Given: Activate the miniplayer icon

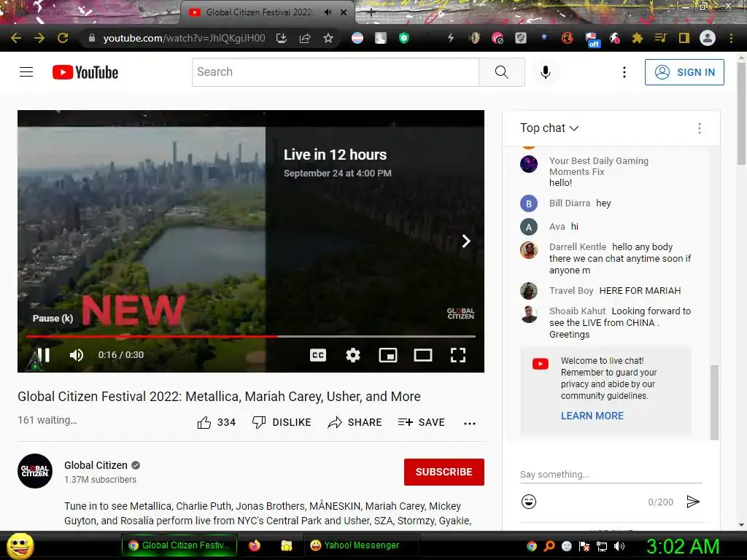Looking at the screenshot, I should click(388, 355).
